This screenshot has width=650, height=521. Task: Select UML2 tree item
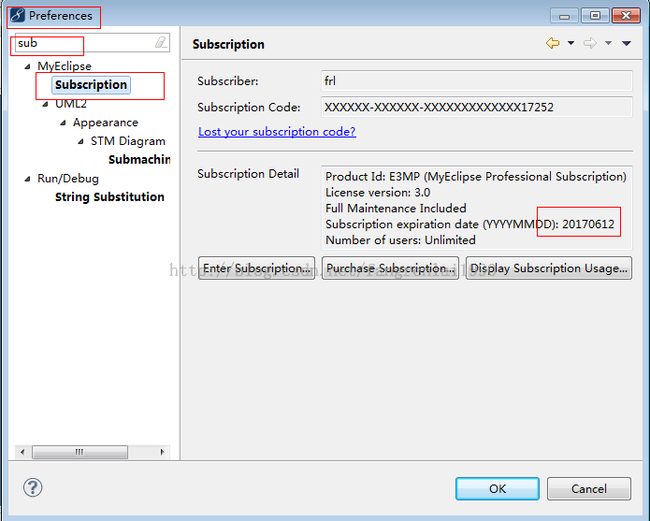click(x=71, y=104)
